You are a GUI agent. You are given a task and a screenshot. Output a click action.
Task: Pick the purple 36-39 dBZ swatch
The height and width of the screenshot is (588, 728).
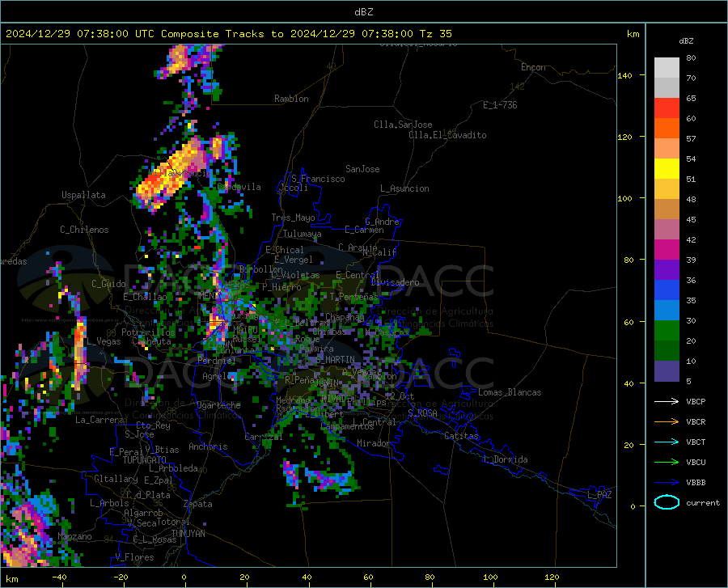(667, 270)
